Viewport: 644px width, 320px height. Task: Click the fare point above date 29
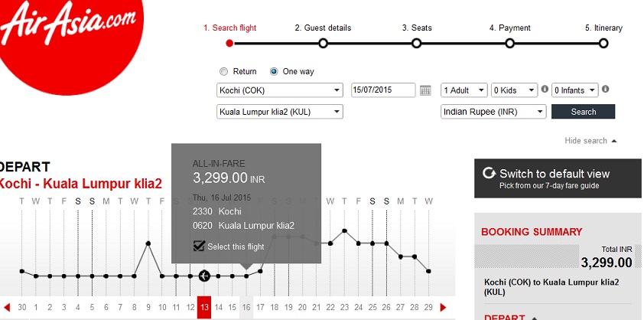pyautogui.click(x=428, y=272)
